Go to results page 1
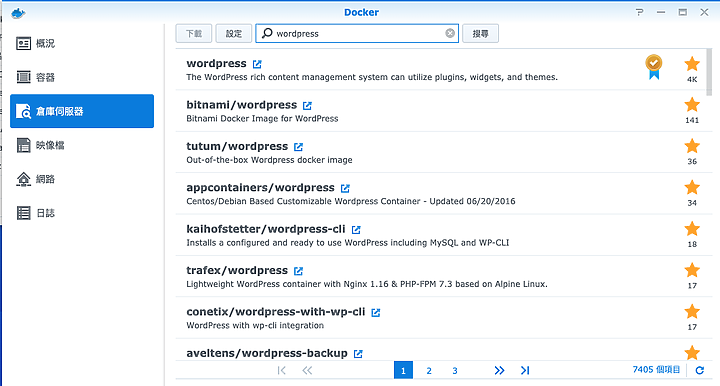The height and width of the screenshot is (386, 720). click(403, 370)
